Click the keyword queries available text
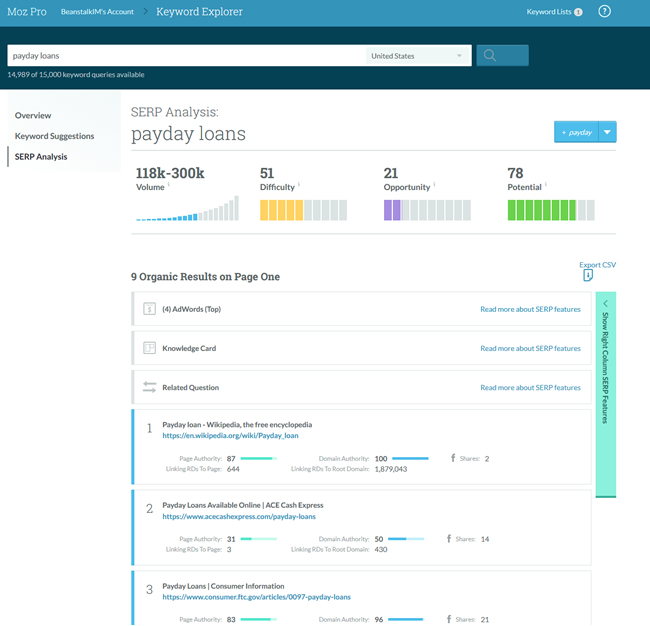 point(76,75)
